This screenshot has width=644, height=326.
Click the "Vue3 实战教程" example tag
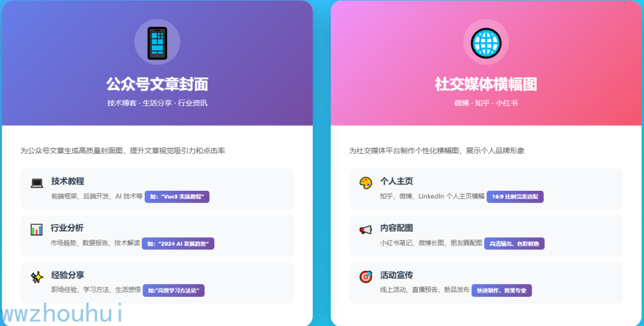click(x=177, y=197)
